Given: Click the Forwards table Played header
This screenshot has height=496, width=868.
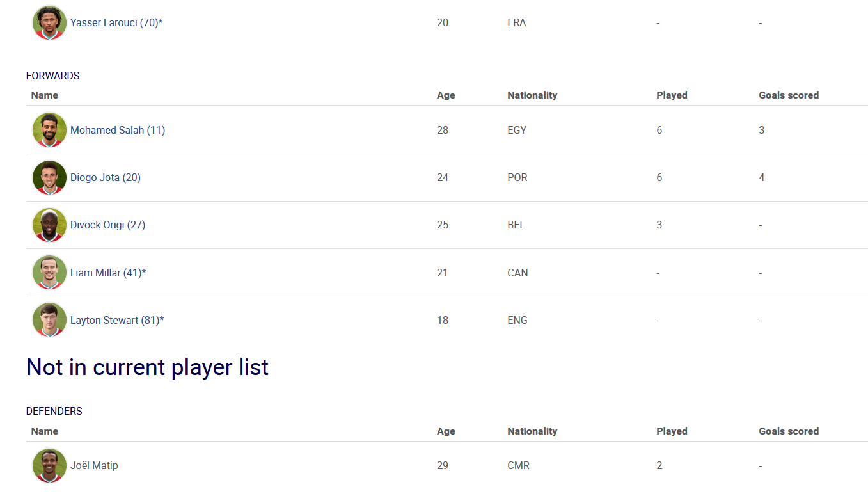Looking at the screenshot, I should click(x=672, y=95).
